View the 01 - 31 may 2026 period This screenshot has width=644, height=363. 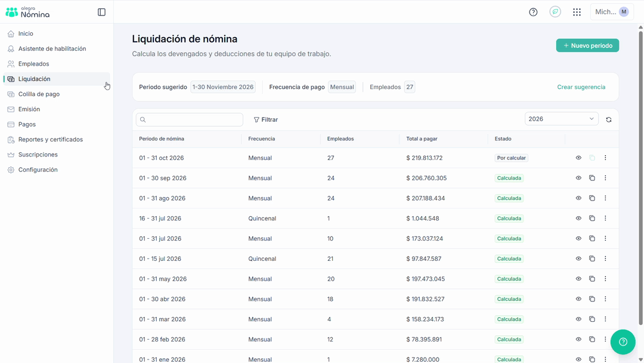click(x=578, y=279)
